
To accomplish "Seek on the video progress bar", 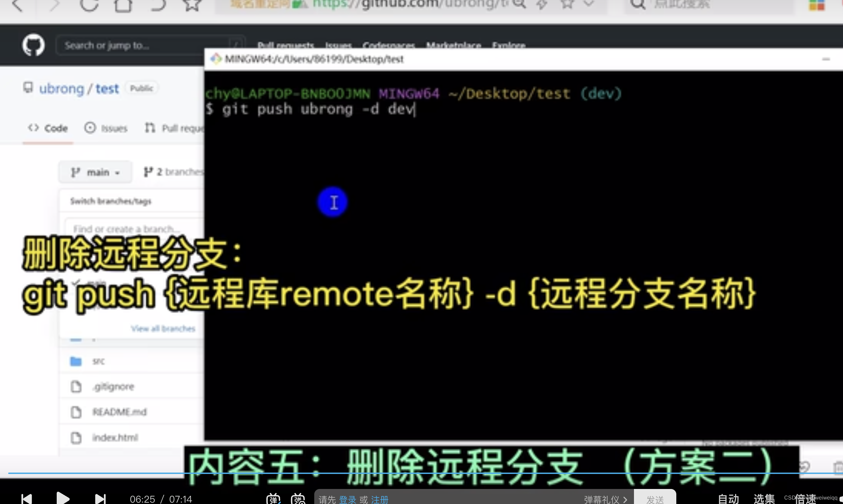I will 410,473.
